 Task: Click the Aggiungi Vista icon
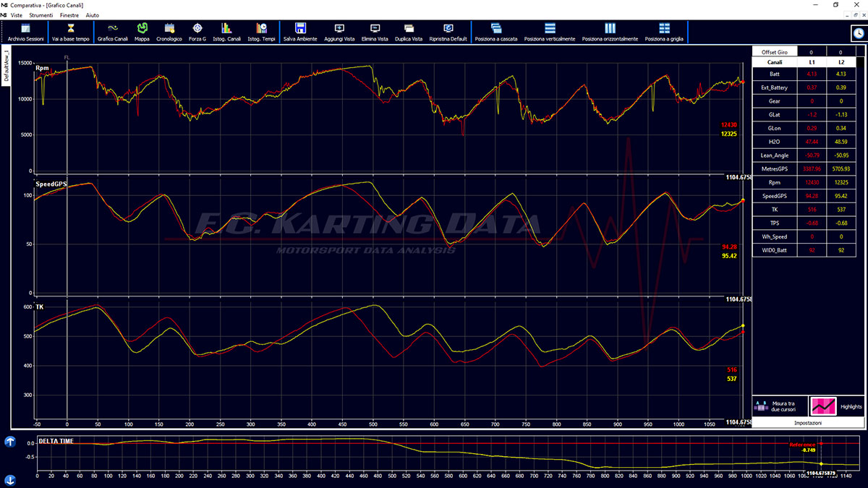pyautogui.click(x=339, y=31)
